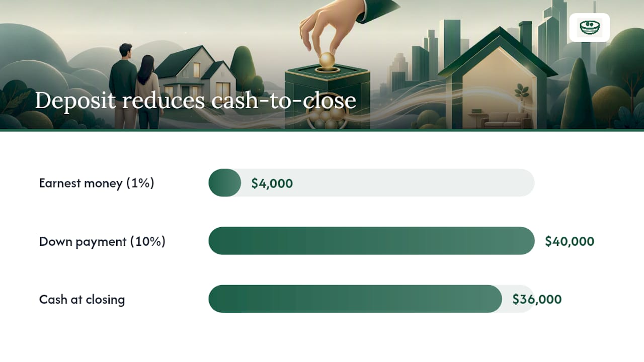Click the pile of coins in box base
This screenshot has height=362, width=644.
tap(328, 119)
